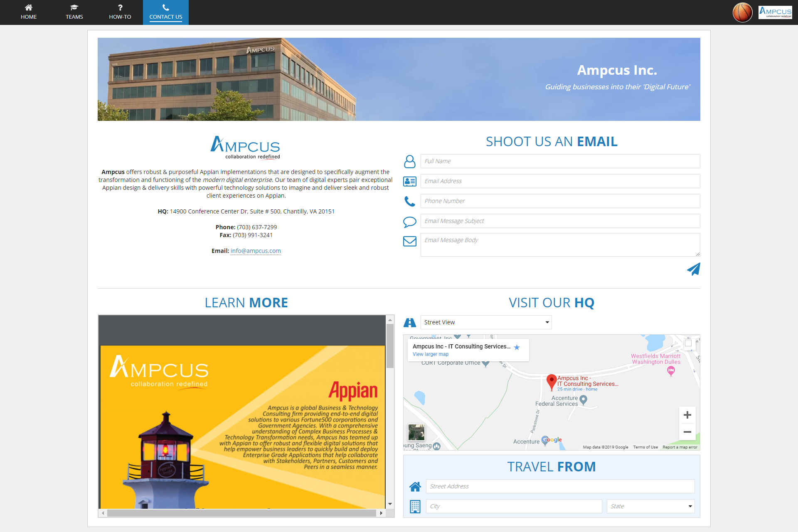Click the Full Name input field

560,161
